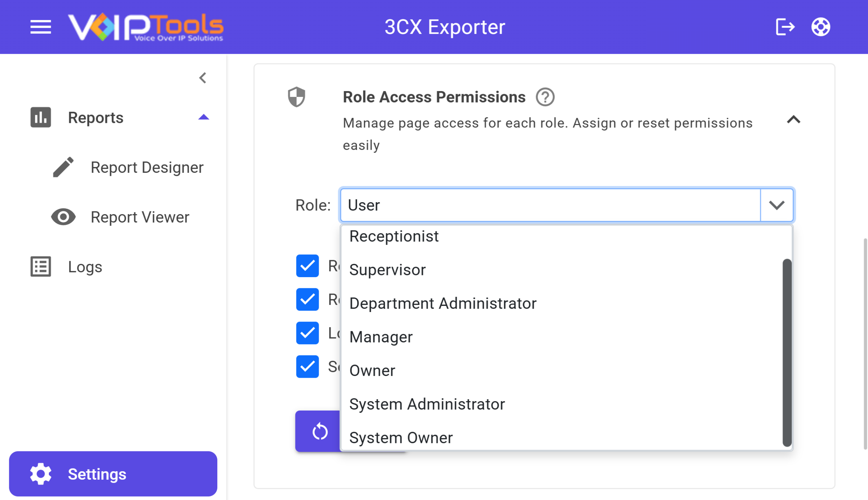
Task: Click the 3CX Exporter title
Action: (x=445, y=27)
